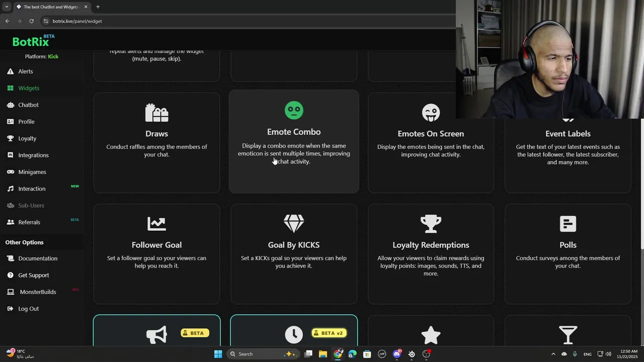Click the Platform: Kick label
Screen dimensions: 644x362
(x=42, y=56)
